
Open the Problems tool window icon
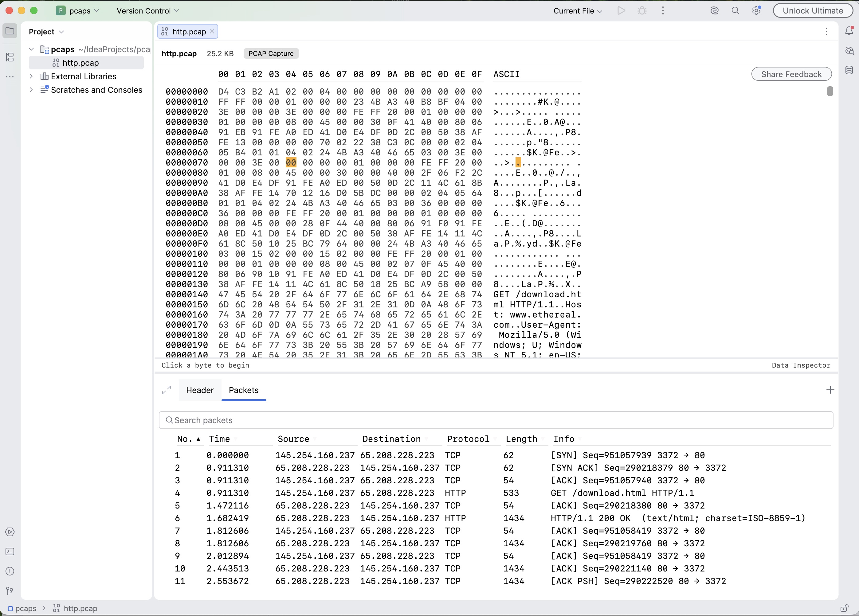[x=10, y=571]
